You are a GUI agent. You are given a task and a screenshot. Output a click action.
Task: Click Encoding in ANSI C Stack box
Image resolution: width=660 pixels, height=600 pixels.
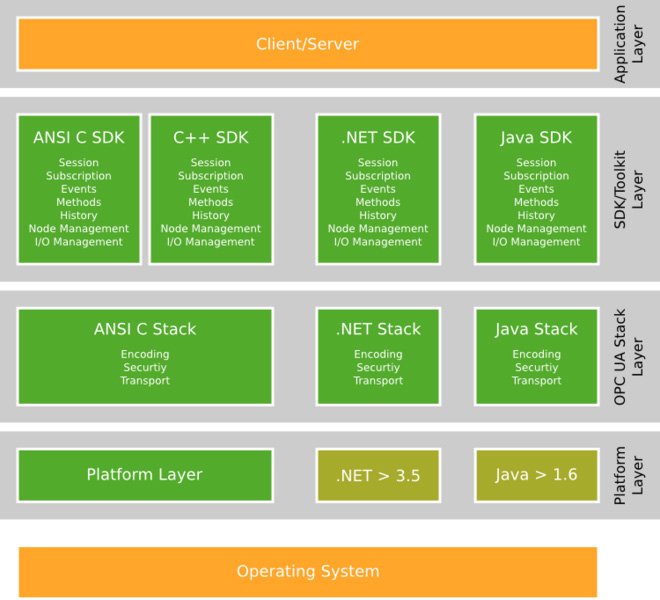[x=145, y=355]
